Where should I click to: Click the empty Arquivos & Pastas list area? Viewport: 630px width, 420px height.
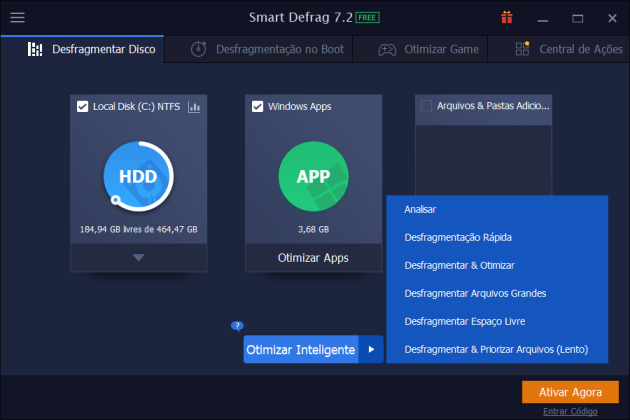click(x=483, y=160)
